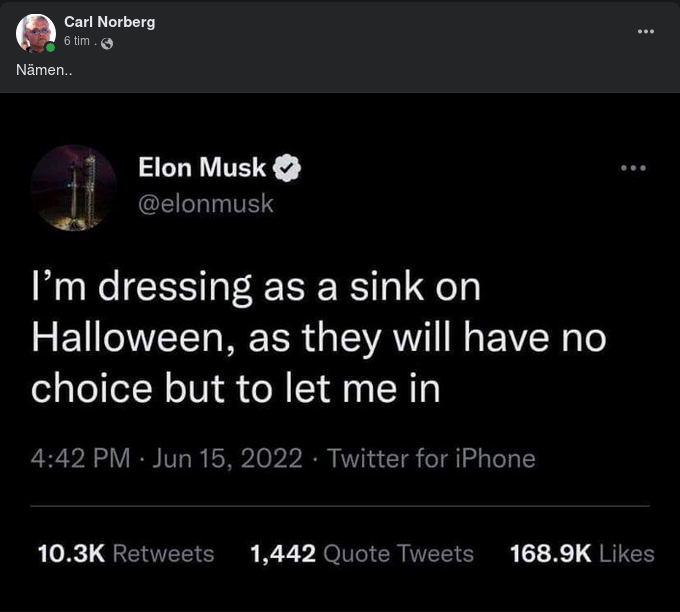Click the public globe privacy icon
Image resolution: width=680 pixels, height=612 pixels.
pos(107,42)
